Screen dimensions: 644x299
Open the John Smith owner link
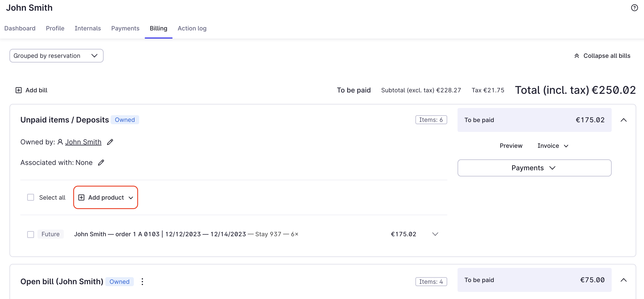click(83, 142)
